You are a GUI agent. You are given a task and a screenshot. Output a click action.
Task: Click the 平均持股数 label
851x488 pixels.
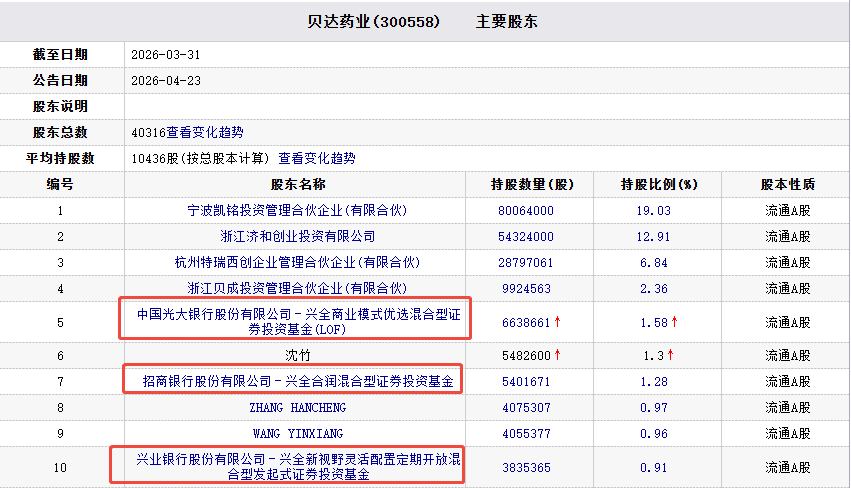pyautogui.click(x=60, y=158)
